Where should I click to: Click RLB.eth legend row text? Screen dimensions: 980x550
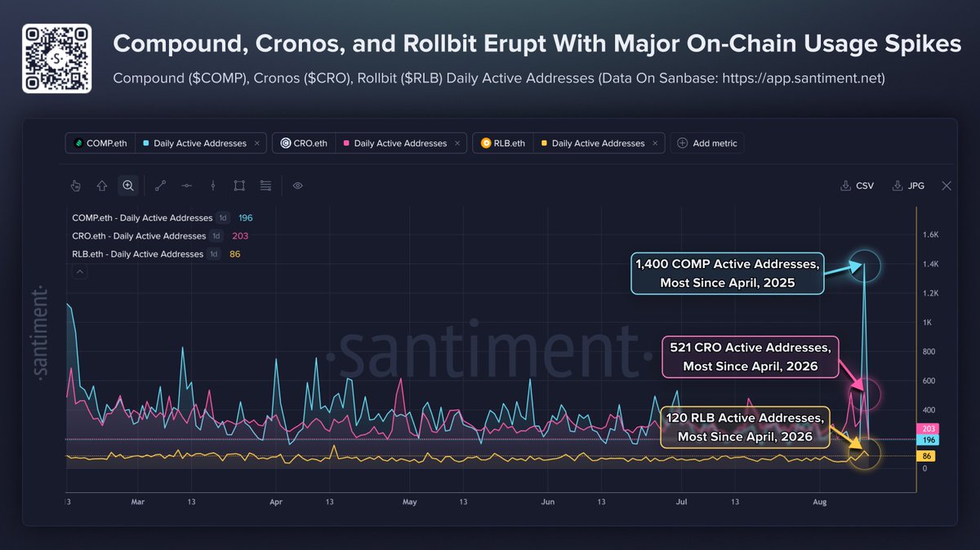point(138,254)
